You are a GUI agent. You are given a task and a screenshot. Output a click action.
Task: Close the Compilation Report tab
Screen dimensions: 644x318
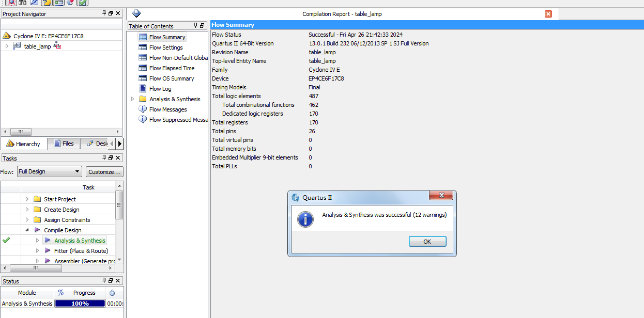[548, 14]
